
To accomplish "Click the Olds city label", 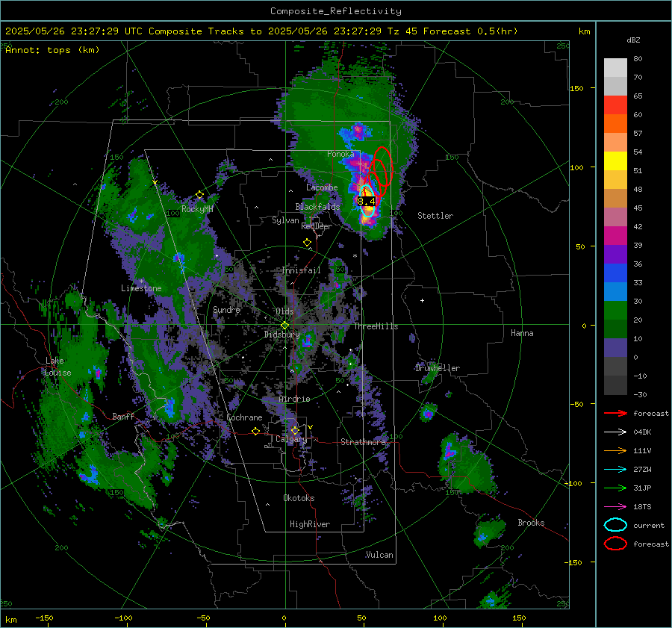I will coord(284,311).
